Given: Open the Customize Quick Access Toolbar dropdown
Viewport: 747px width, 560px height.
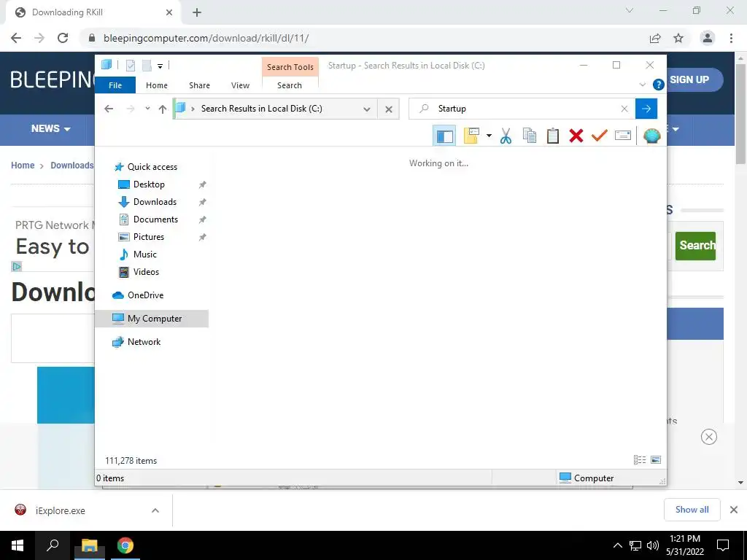Looking at the screenshot, I should click(160, 66).
